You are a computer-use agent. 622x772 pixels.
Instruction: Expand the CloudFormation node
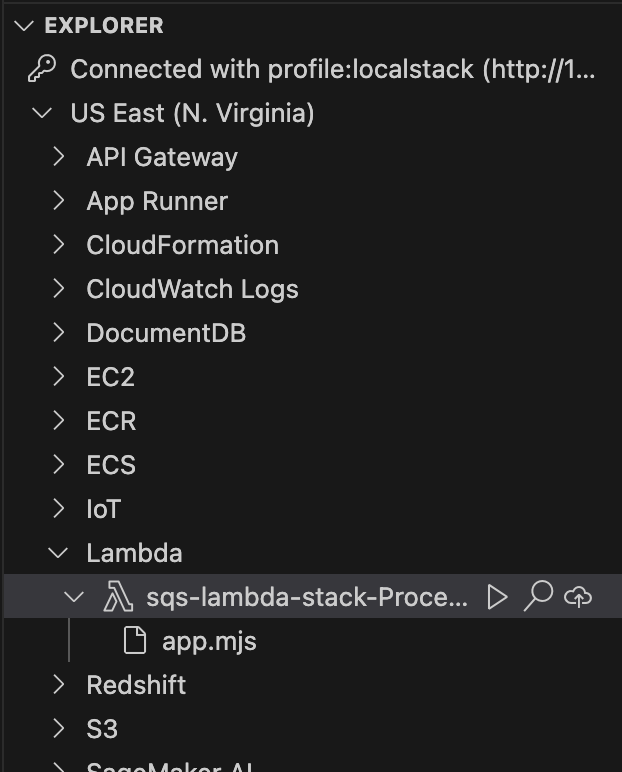pos(59,245)
